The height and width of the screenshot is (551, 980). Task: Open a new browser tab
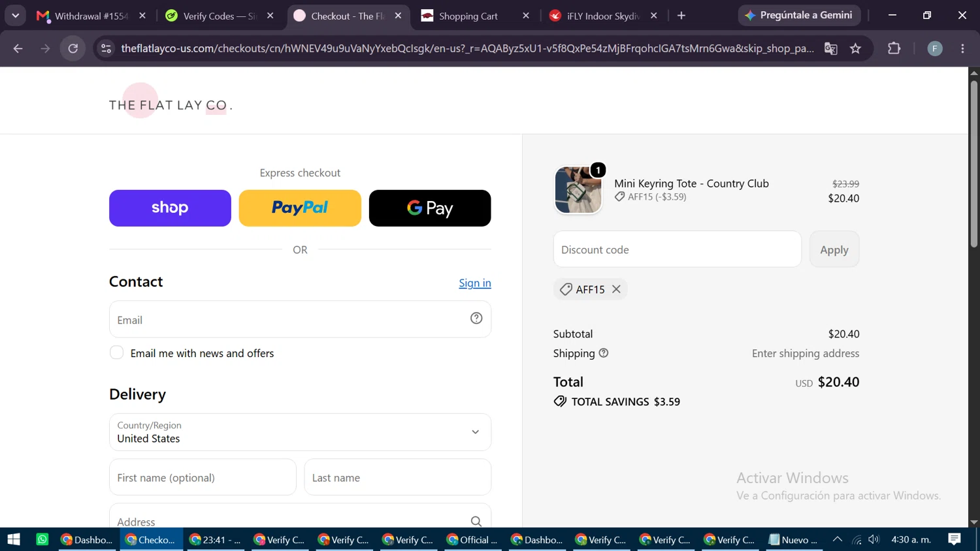point(681,16)
